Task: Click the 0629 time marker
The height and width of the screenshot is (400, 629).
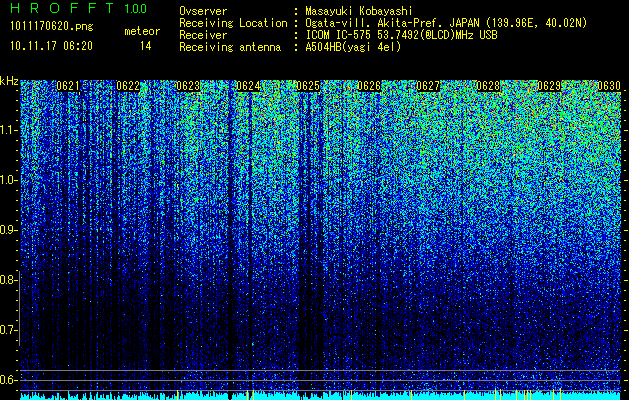Action: point(549,86)
